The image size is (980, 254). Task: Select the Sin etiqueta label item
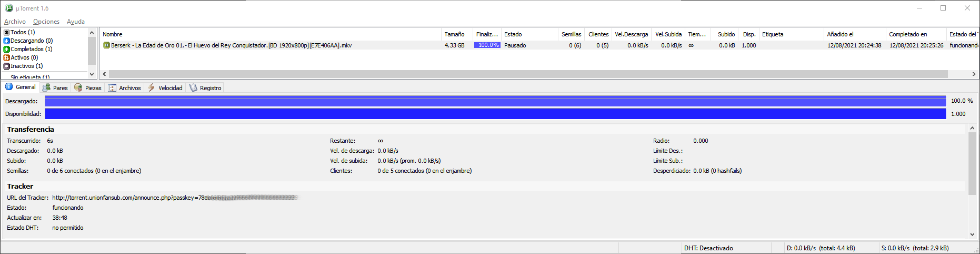point(30,76)
